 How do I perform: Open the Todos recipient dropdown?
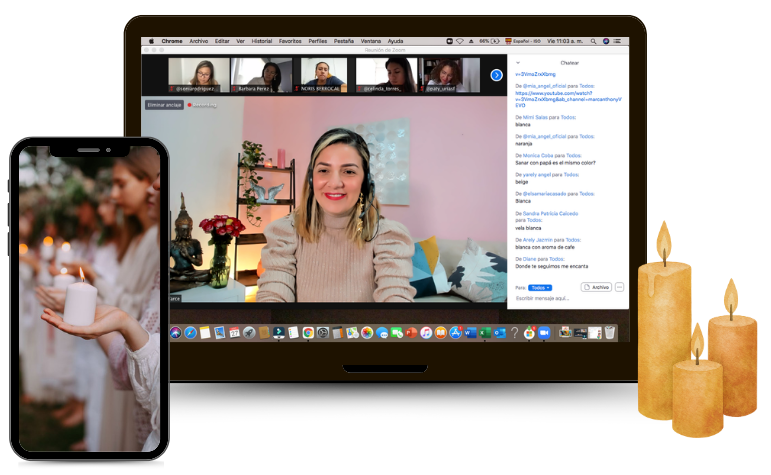540,288
